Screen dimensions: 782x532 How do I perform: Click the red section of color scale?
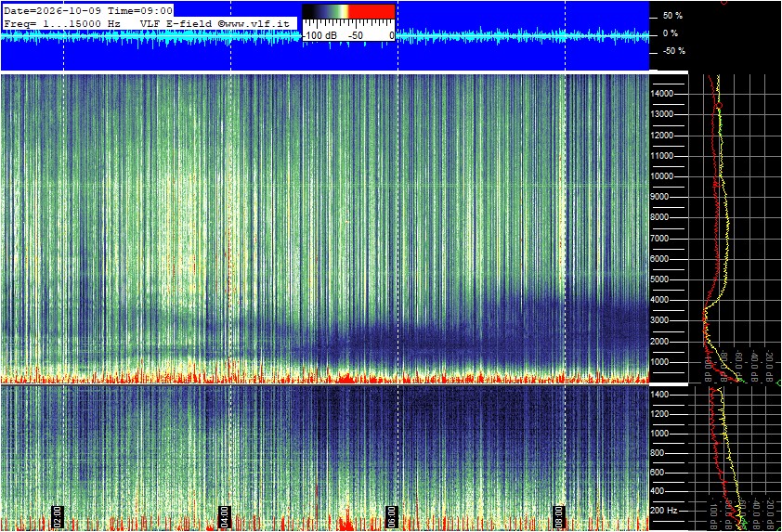pyautogui.click(x=371, y=11)
